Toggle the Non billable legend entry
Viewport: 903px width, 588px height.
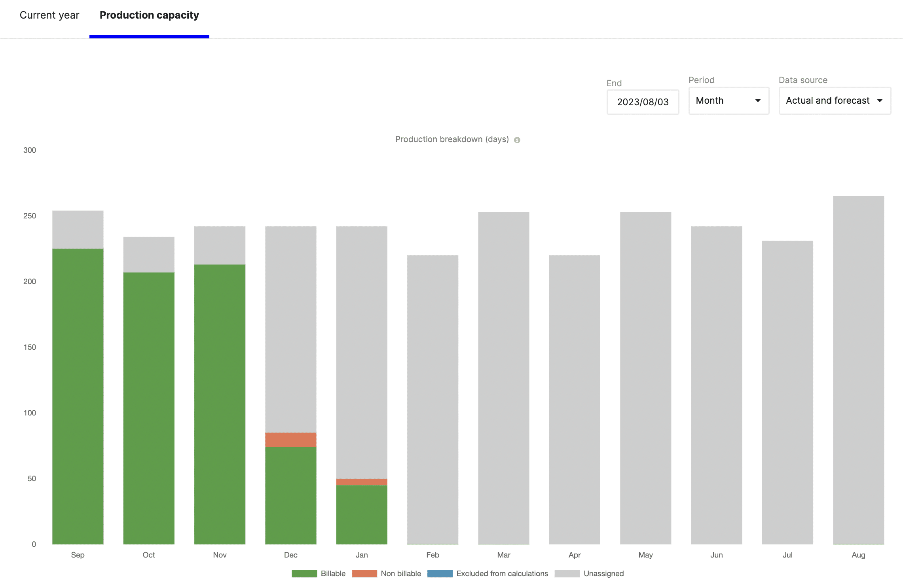[x=400, y=573]
